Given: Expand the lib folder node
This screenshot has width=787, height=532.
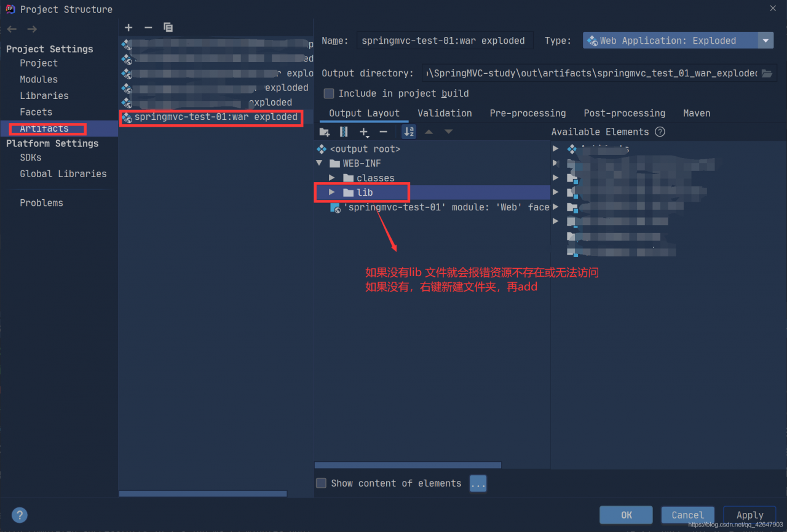Looking at the screenshot, I should click(x=332, y=193).
